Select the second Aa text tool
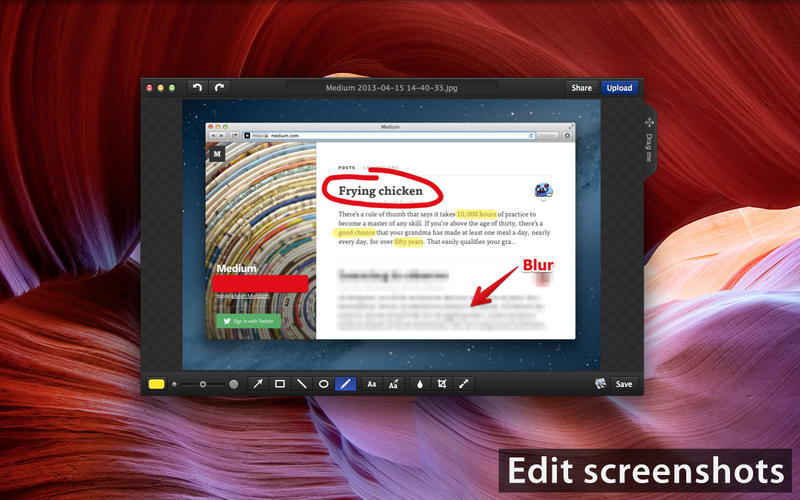Image resolution: width=800 pixels, height=500 pixels. (x=394, y=383)
